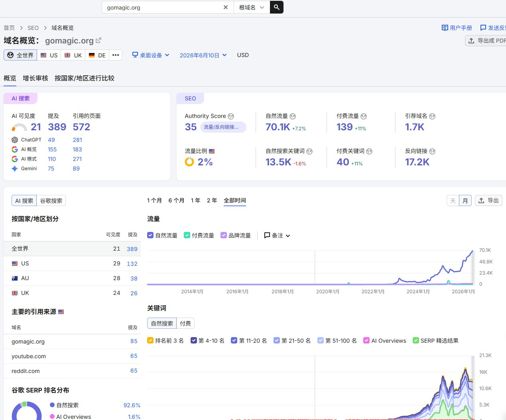This screenshot has height=420, width=506.
Task: Select 付费 keyword tab
Action: point(185,323)
